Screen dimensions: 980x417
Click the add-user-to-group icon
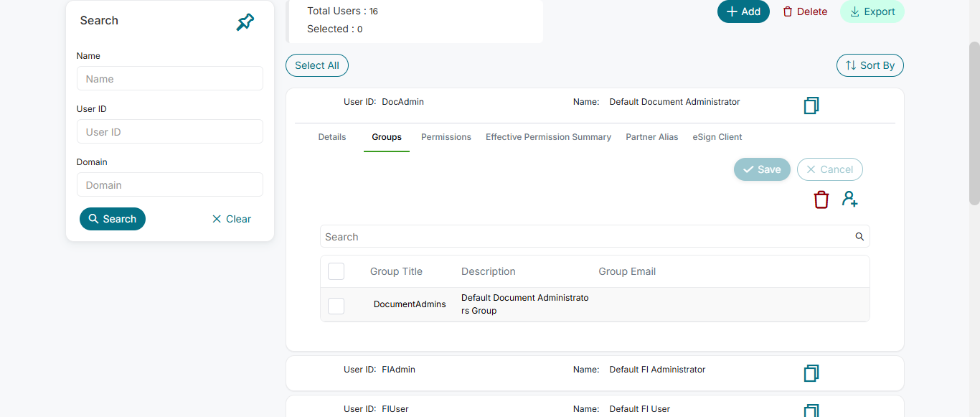[x=850, y=200]
